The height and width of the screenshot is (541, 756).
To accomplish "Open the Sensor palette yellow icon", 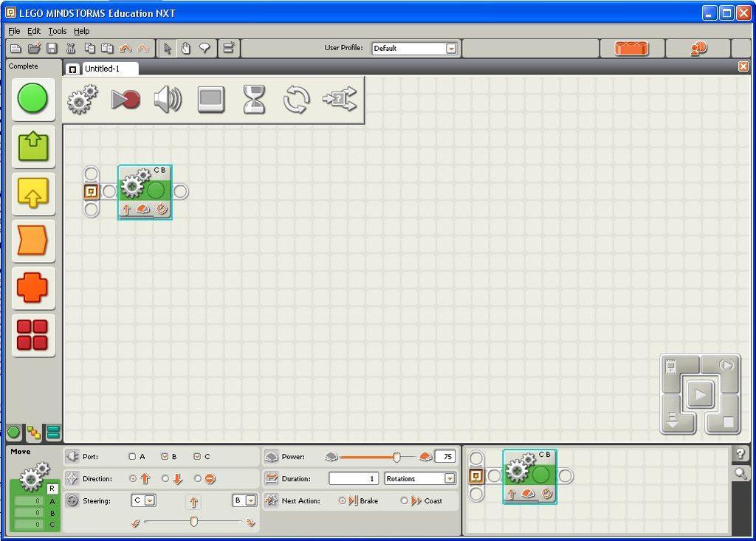I will (x=33, y=193).
